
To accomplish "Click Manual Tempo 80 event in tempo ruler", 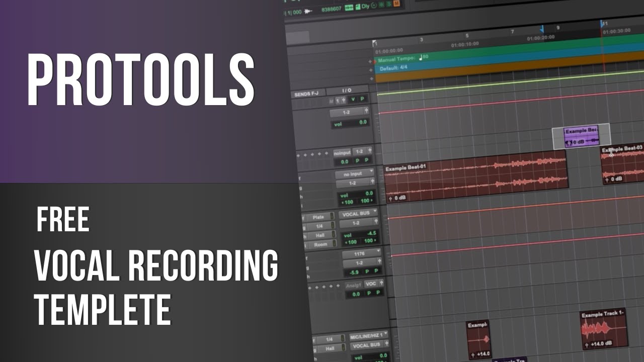I will tap(404, 58).
